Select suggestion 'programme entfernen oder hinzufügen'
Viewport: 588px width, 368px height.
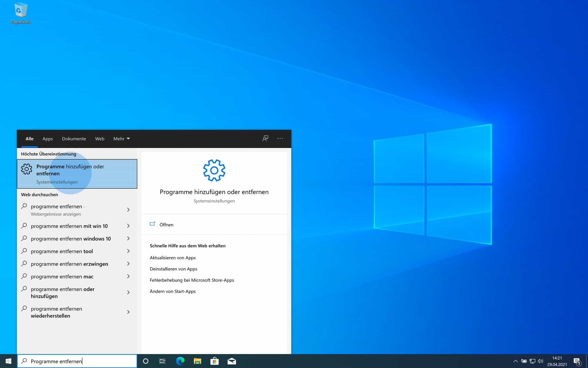coord(77,293)
